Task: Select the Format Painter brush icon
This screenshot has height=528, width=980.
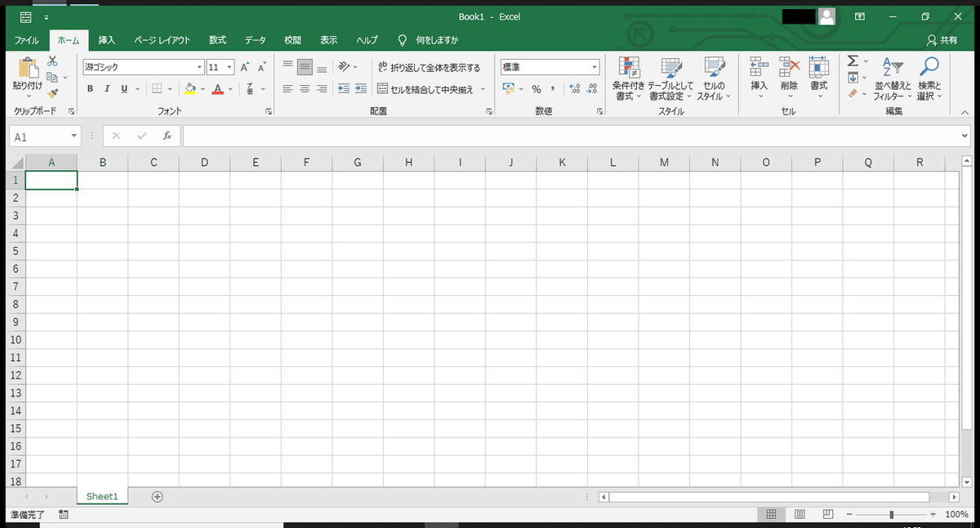Action: (x=52, y=94)
